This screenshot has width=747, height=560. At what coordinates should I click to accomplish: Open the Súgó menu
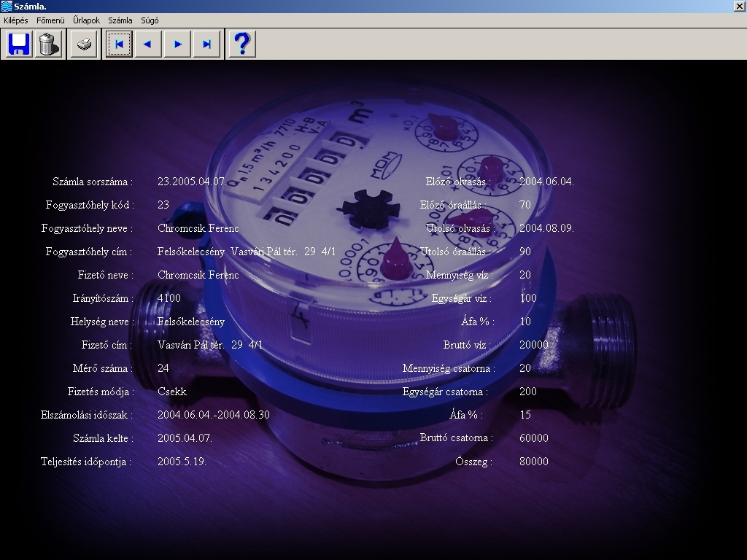(x=150, y=20)
